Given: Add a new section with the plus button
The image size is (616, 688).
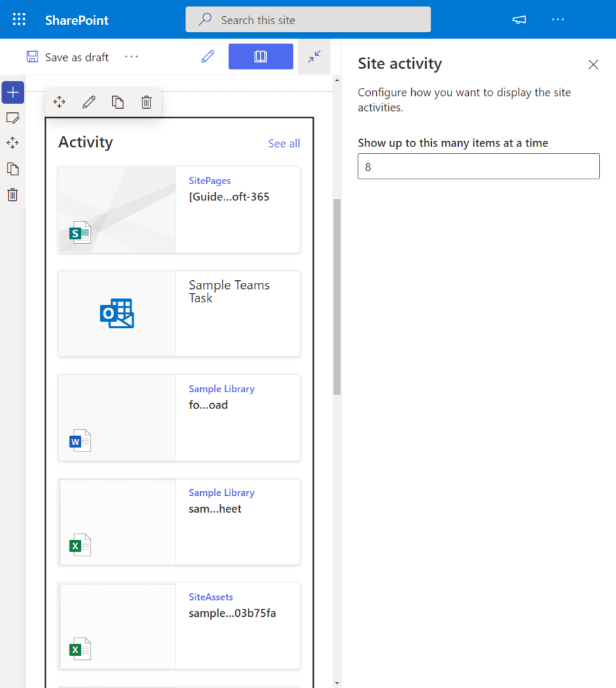Looking at the screenshot, I should pos(13,93).
